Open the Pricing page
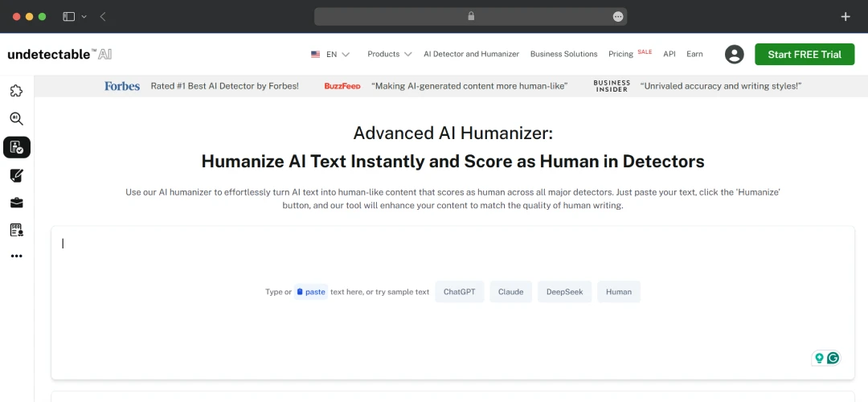The height and width of the screenshot is (402, 868). pos(620,54)
